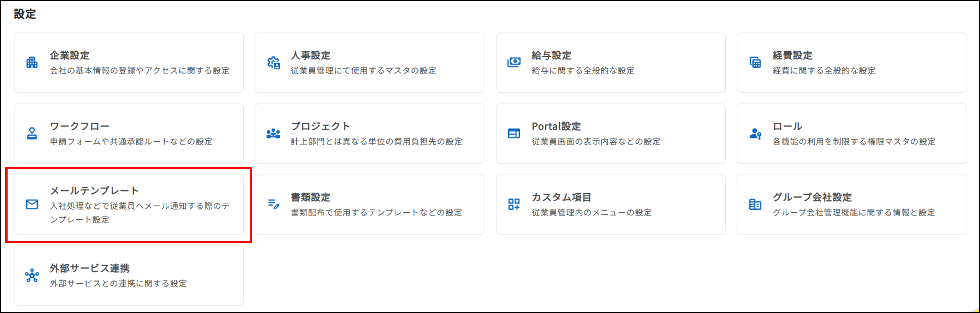980x313 pixels.
Task: Click the ロール person-key icon
Action: tap(756, 134)
